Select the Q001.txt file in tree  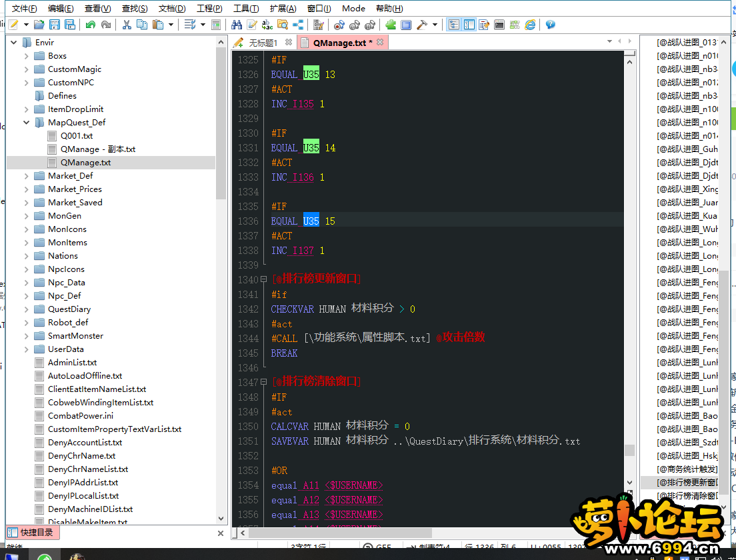(77, 136)
